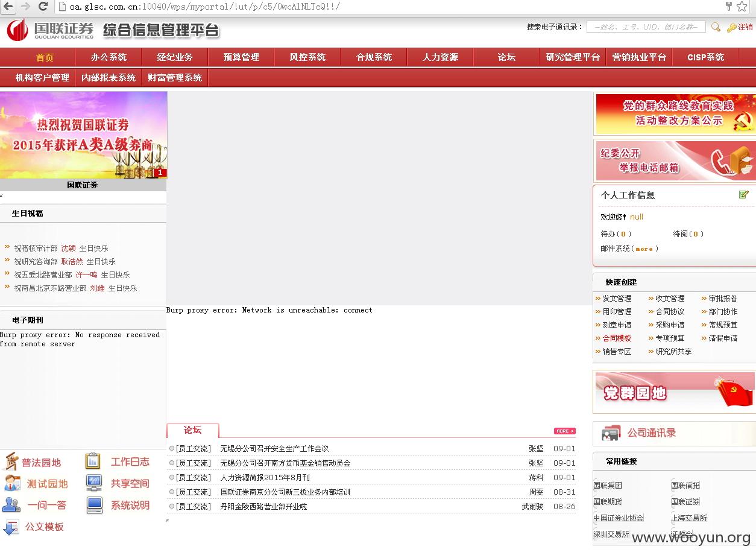
Task: Open the 合同协议 quick-create link
Action: [x=670, y=312]
